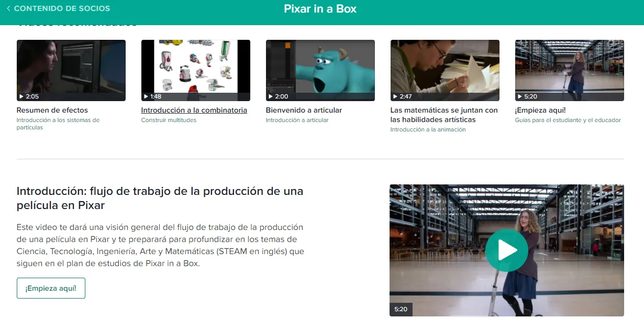Screen dimensions: 644x329
Task: Click the Pixar in a Box header title
Action: pos(320,9)
